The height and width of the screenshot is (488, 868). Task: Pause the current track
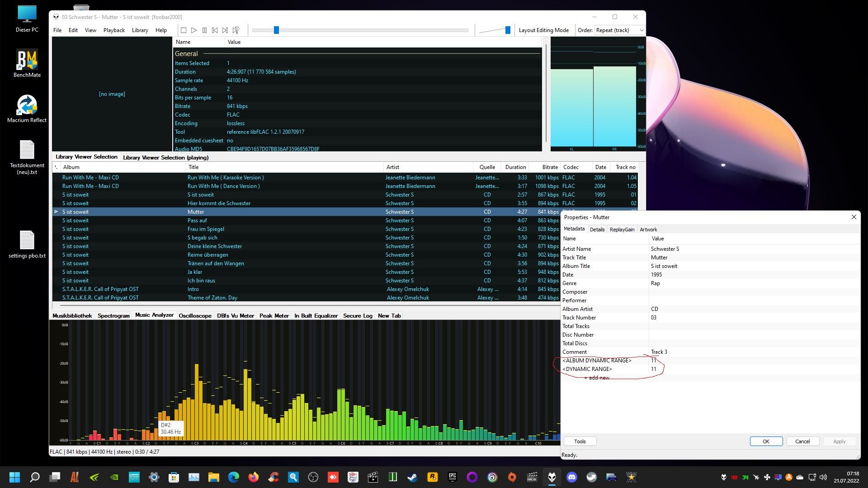click(204, 30)
